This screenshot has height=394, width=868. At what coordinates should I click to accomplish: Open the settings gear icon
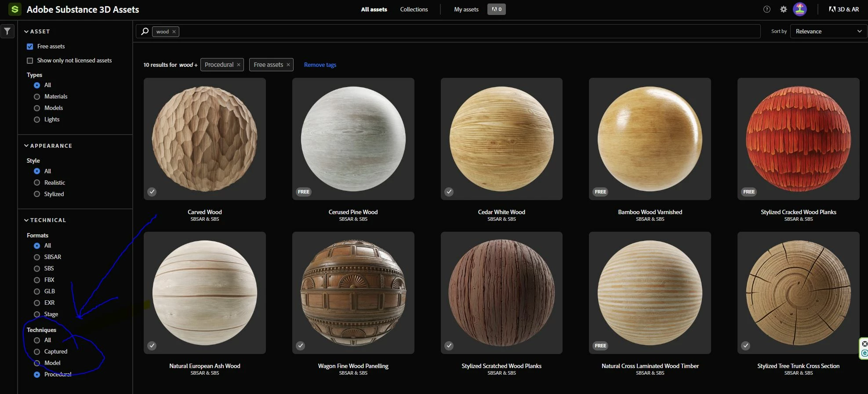(784, 9)
